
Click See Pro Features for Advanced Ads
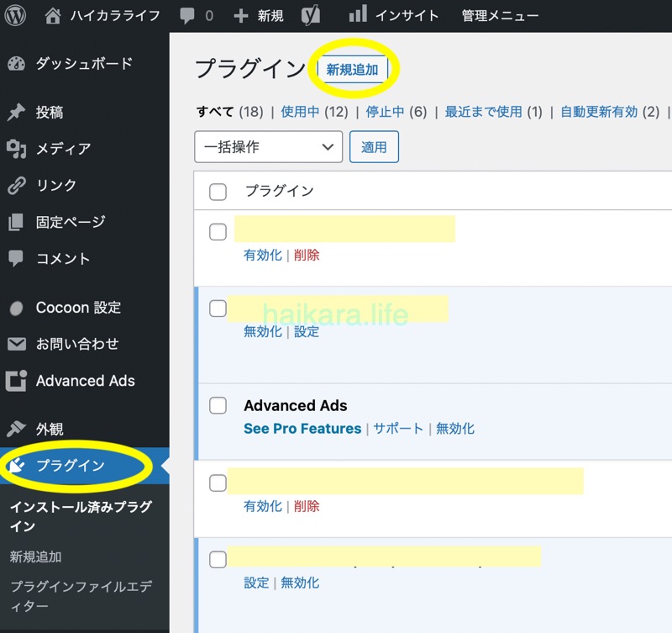pyautogui.click(x=302, y=429)
